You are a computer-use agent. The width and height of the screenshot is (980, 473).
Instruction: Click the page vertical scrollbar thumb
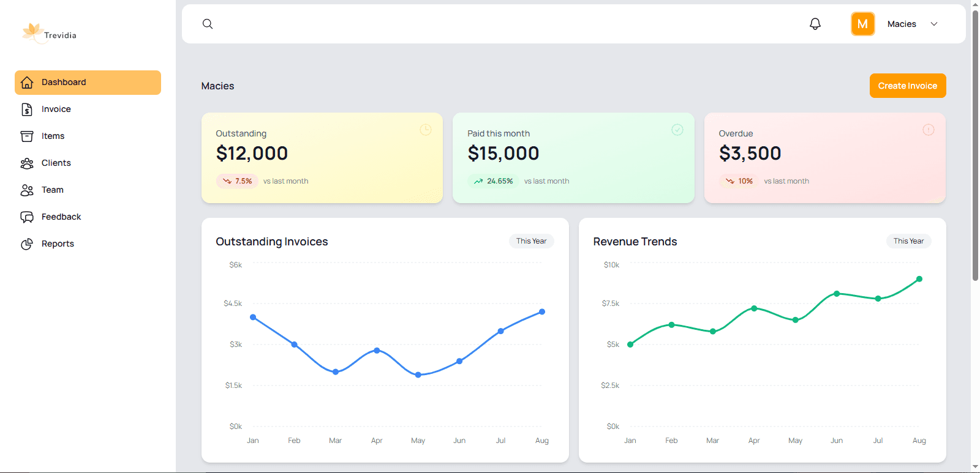pos(975,147)
